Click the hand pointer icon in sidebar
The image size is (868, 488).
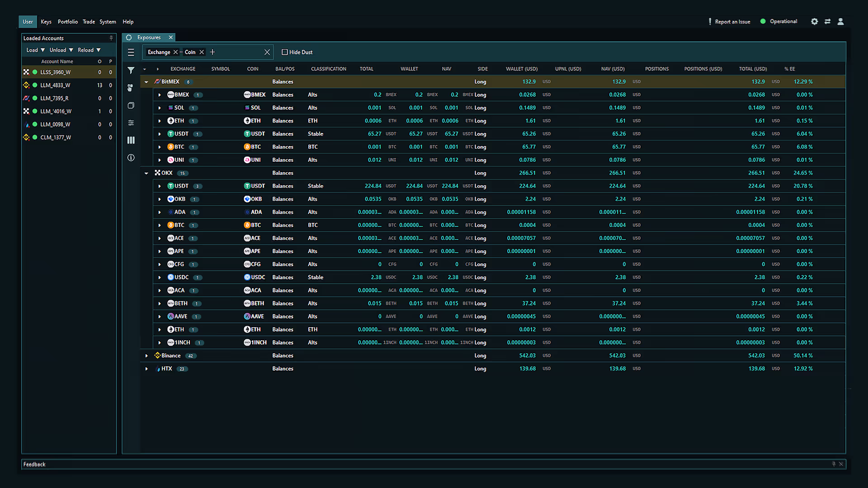point(130,88)
